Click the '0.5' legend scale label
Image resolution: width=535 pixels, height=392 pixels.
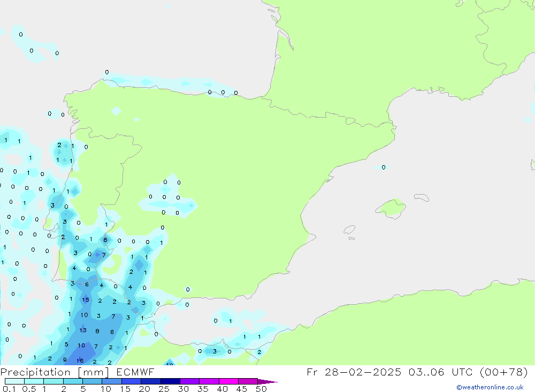[29, 389]
